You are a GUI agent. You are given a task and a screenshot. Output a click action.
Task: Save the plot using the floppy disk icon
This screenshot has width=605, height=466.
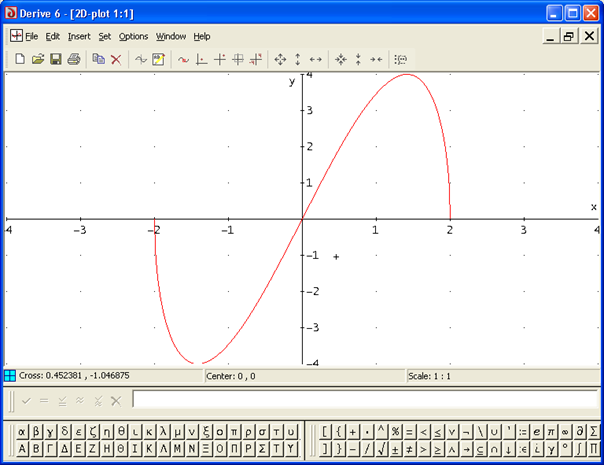pos(56,60)
